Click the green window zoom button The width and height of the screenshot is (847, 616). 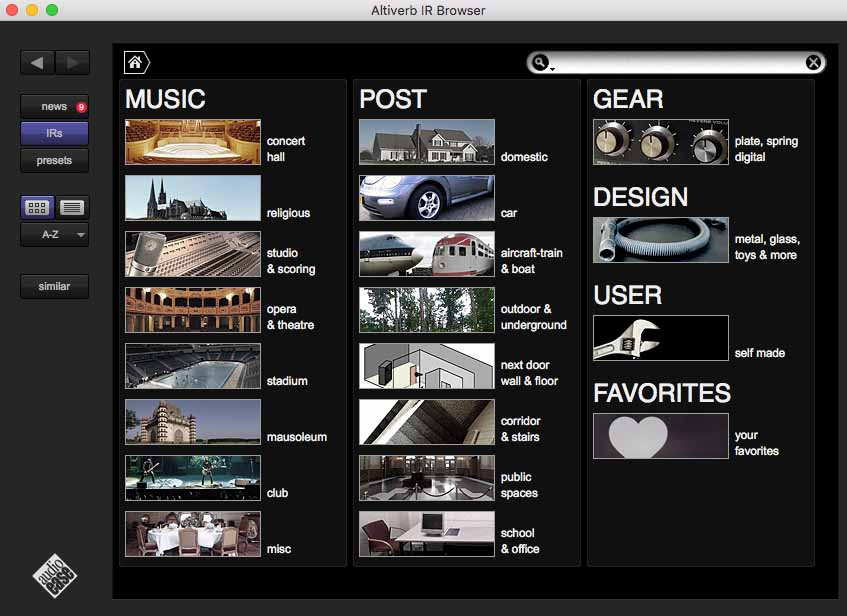pos(52,10)
